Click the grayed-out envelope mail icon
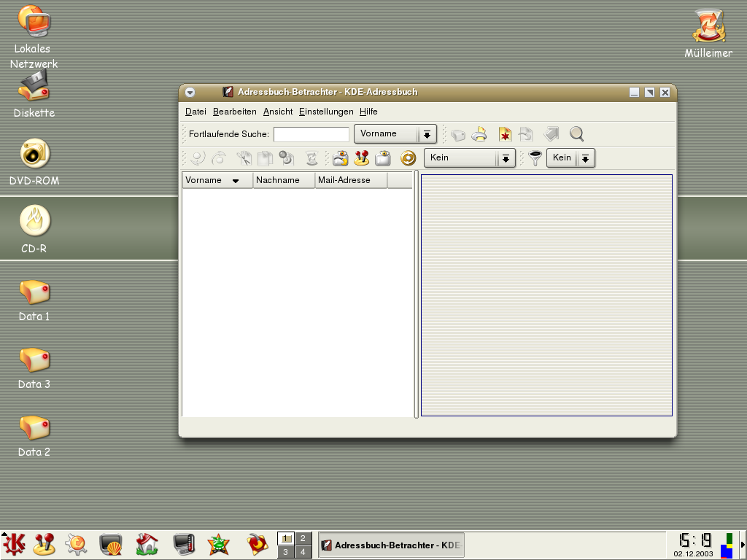 [457, 135]
